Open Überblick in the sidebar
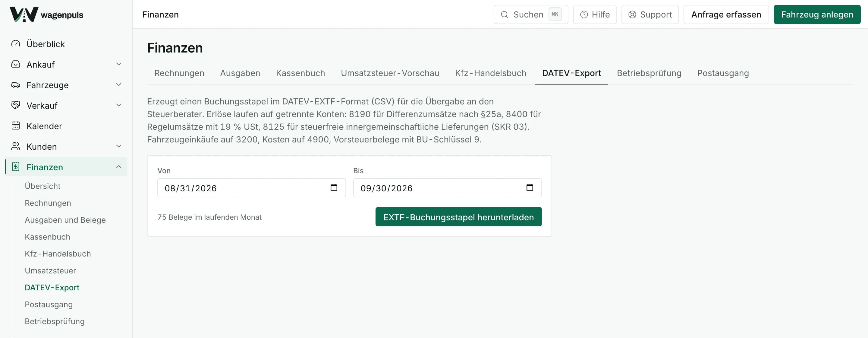Screen dimensions: 868x338 66,44
